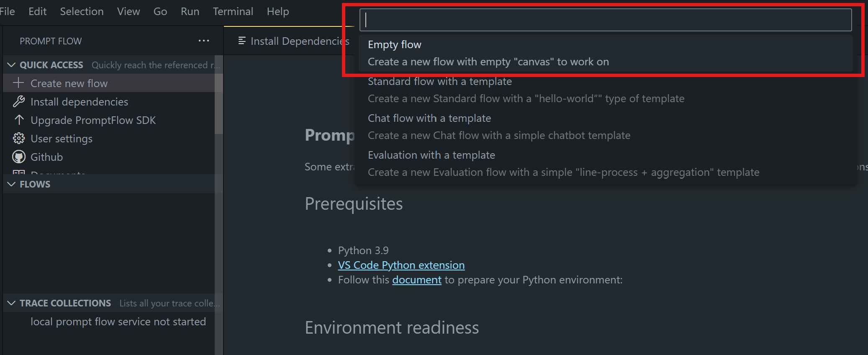Click the 'Python 3.9' prerequisite text
The width and height of the screenshot is (868, 355).
(363, 250)
